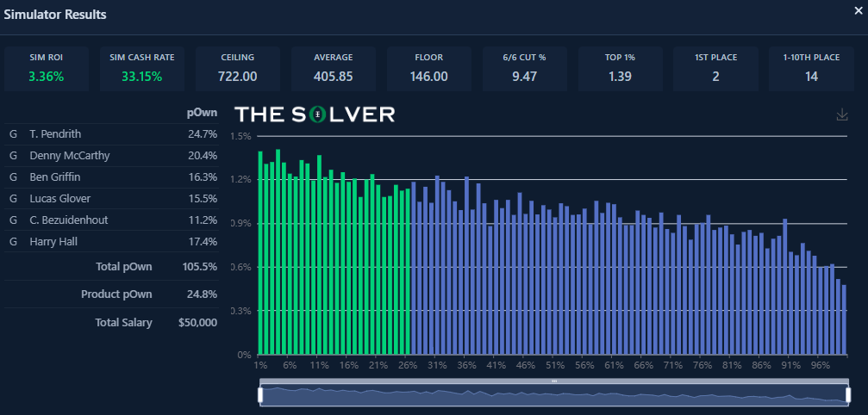Select the Ben Griffin row
868x415 pixels.
pos(111,177)
